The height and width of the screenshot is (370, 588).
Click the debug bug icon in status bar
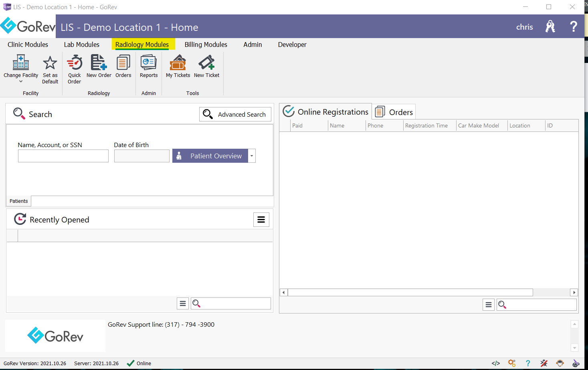544,363
